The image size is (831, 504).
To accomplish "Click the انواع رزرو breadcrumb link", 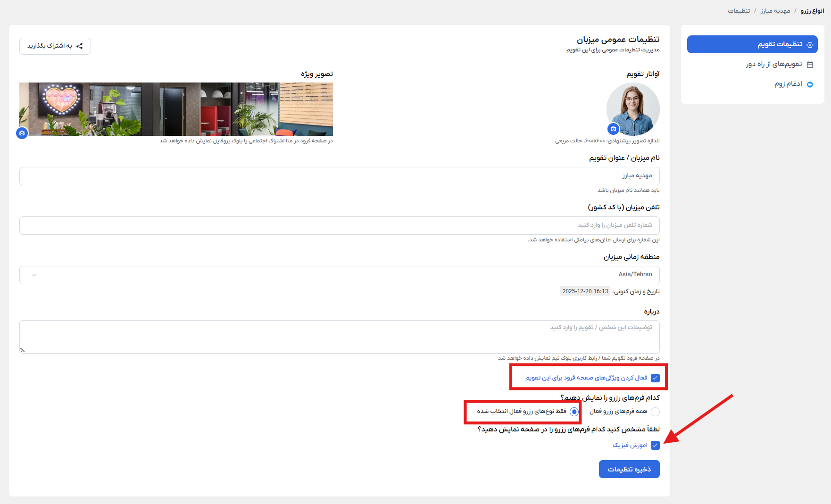I will (x=812, y=11).
